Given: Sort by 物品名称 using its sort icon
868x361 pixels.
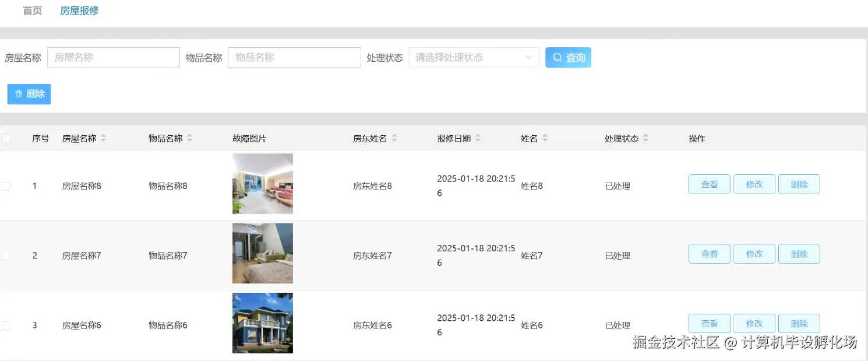Looking at the screenshot, I should (189, 138).
